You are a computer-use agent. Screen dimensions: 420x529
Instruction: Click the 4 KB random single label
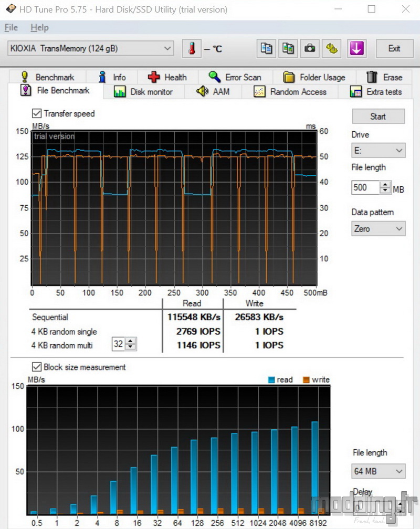pyautogui.click(x=64, y=332)
